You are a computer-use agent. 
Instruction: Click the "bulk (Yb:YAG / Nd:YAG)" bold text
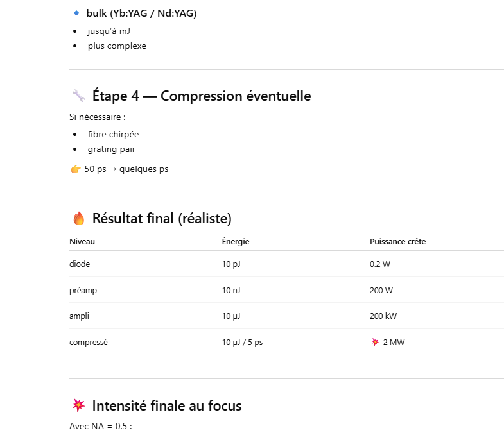point(141,13)
